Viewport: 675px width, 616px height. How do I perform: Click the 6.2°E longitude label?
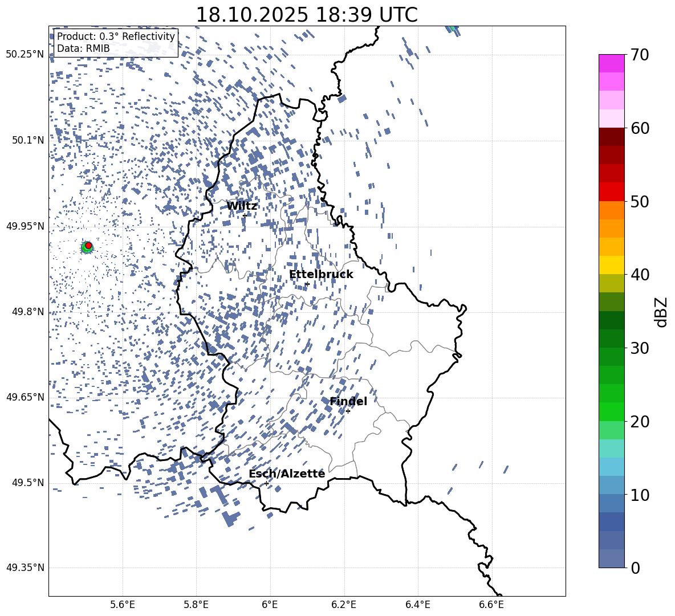[x=344, y=605]
